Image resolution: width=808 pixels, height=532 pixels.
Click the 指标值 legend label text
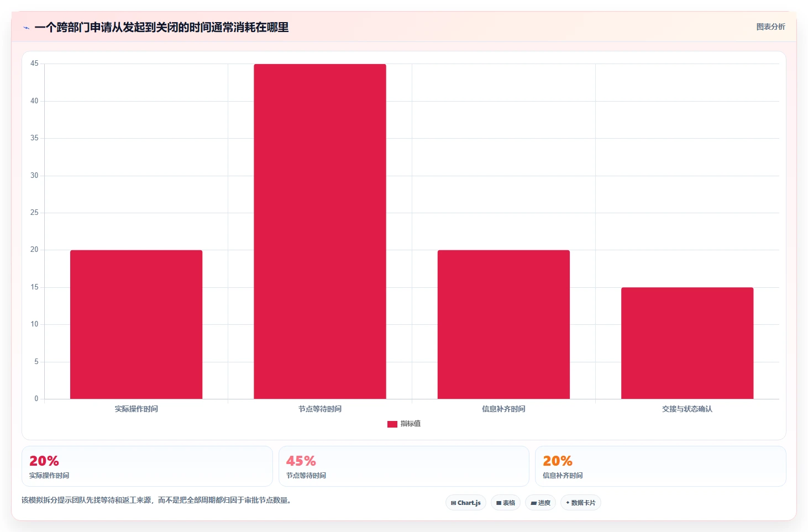coord(411,424)
